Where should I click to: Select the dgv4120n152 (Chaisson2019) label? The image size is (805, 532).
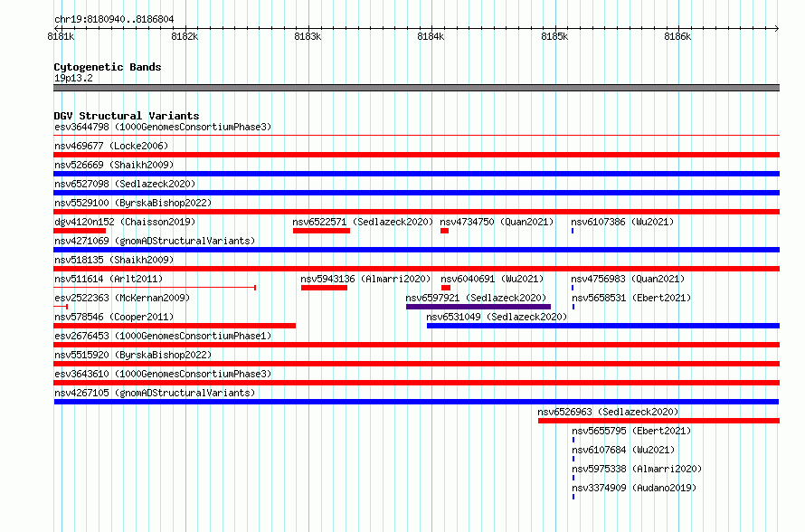(x=125, y=222)
